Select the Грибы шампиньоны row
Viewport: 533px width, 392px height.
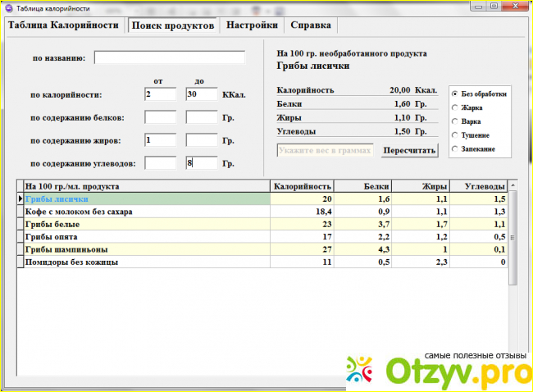pyautogui.click(x=148, y=249)
